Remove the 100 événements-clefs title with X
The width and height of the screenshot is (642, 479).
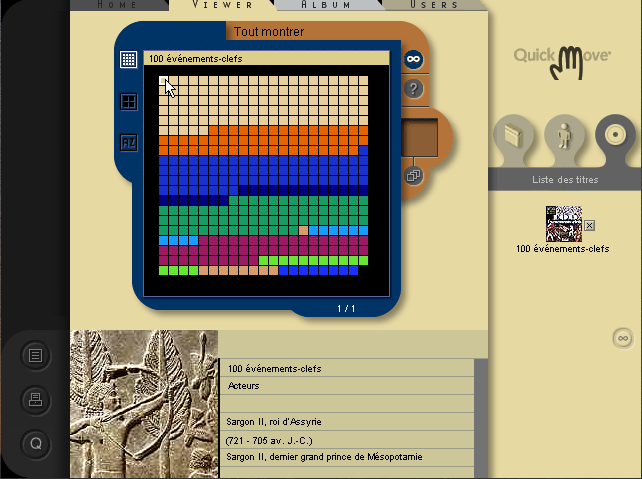click(589, 225)
